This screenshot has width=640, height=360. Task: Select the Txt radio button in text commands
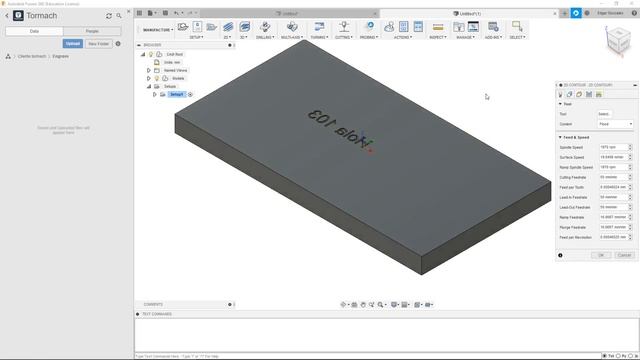pos(605,356)
